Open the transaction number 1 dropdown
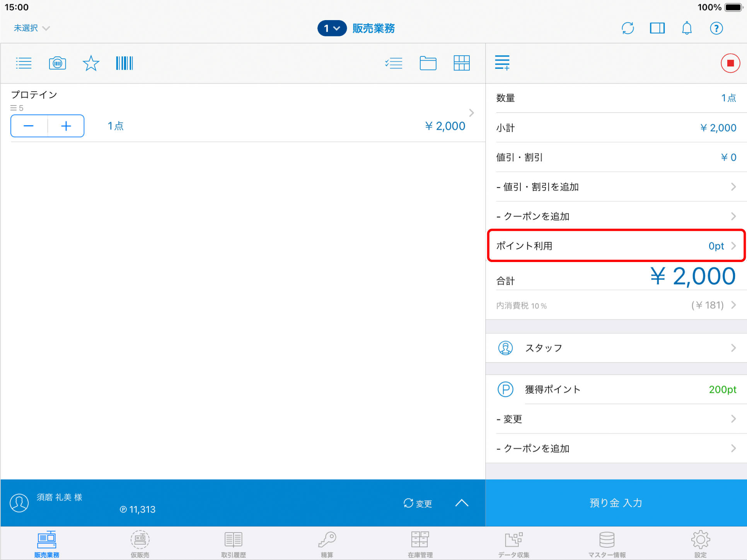747x560 pixels. pyautogui.click(x=332, y=28)
